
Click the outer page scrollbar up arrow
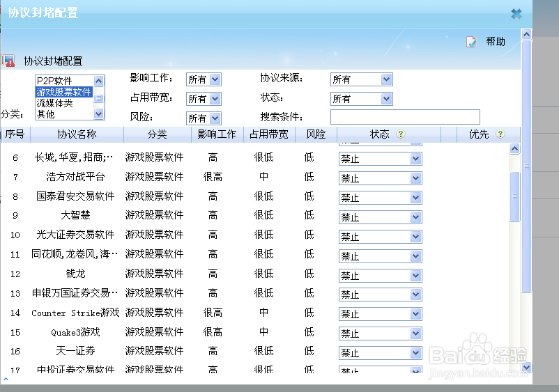click(x=526, y=34)
